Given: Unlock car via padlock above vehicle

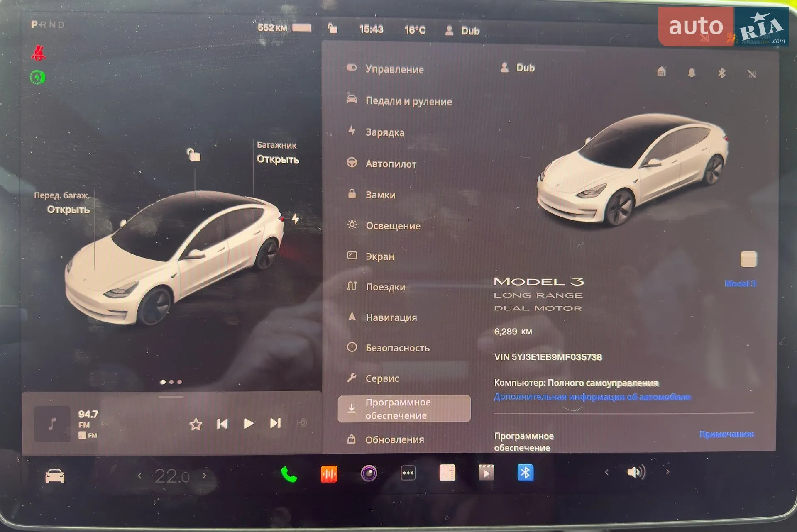Looking at the screenshot, I should 193,154.
